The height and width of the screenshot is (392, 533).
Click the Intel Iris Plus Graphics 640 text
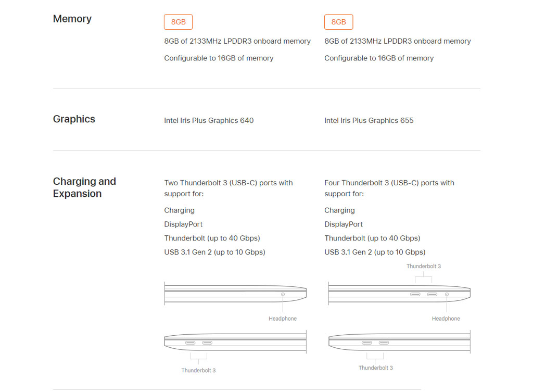tap(209, 120)
